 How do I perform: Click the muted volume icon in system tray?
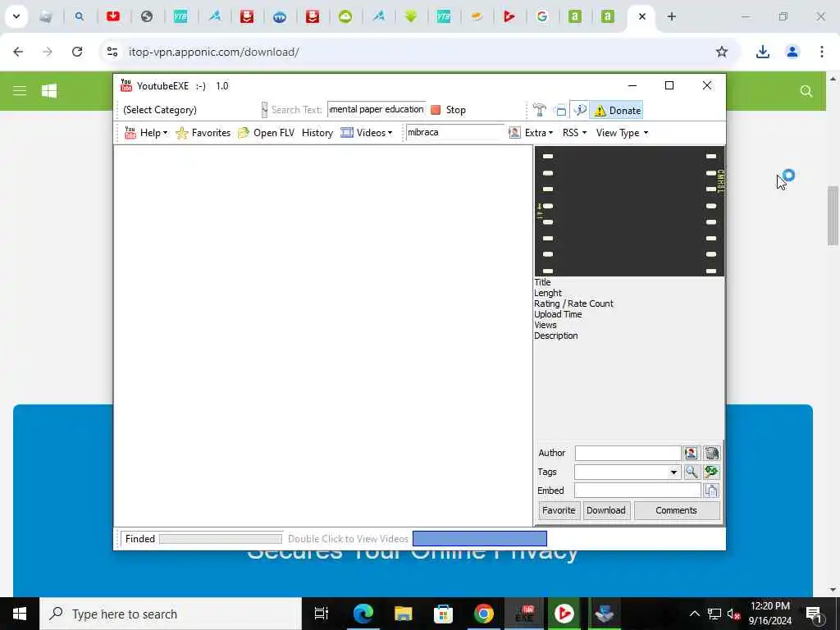click(x=733, y=614)
